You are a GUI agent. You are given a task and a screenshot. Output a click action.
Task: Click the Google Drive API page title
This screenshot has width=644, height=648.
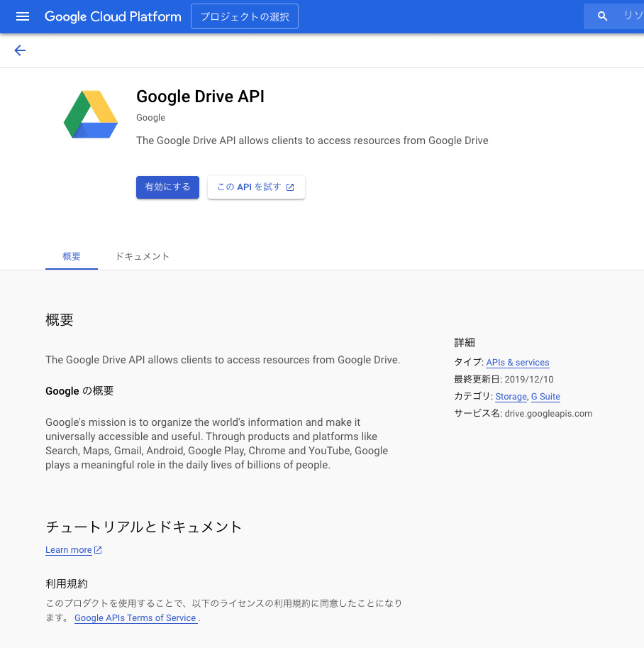[x=200, y=97]
